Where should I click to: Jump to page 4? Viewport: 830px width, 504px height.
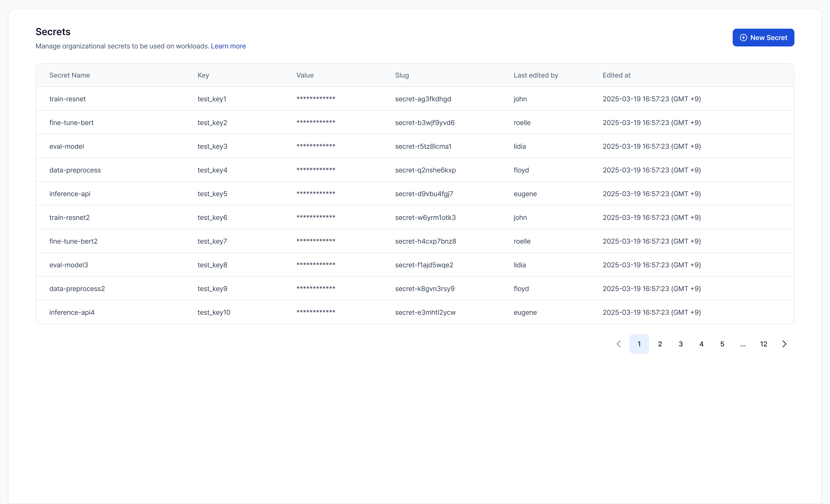(x=701, y=344)
